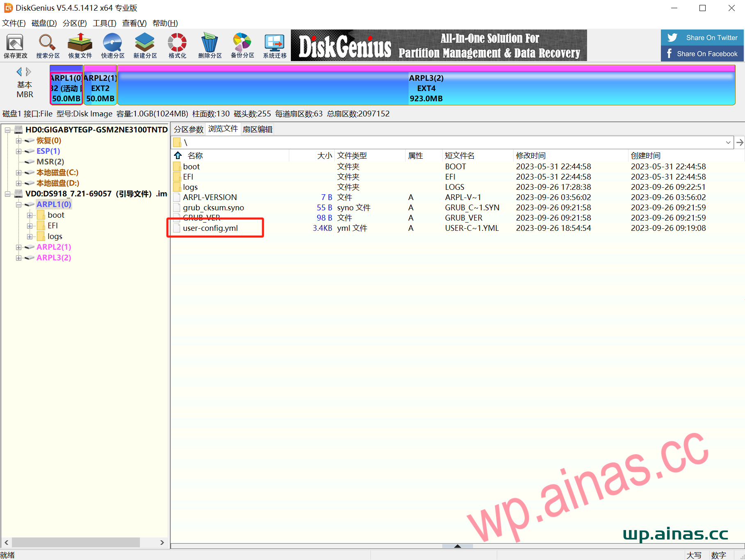The height and width of the screenshot is (560, 745).
Task: Open the 文件(F) menu
Action: click(x=14, y=23)
